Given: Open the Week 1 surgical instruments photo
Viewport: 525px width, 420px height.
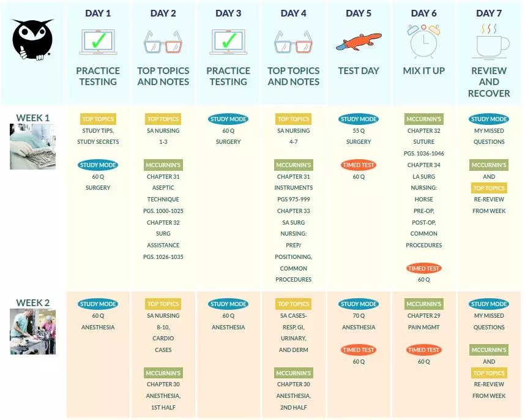Looking at the screenshot, I should (33, 146).
